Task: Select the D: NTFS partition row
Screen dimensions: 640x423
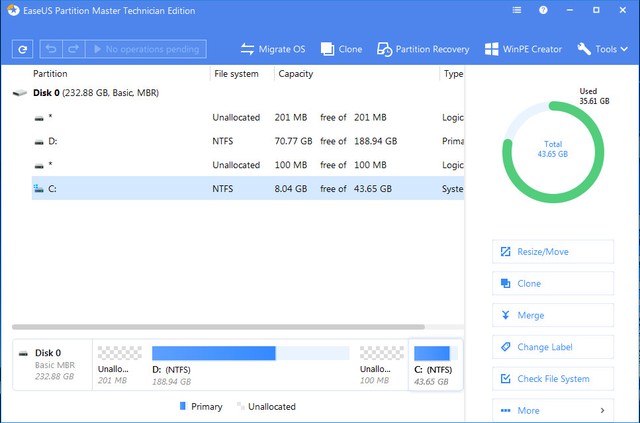Action: click(x=248, y=141)
